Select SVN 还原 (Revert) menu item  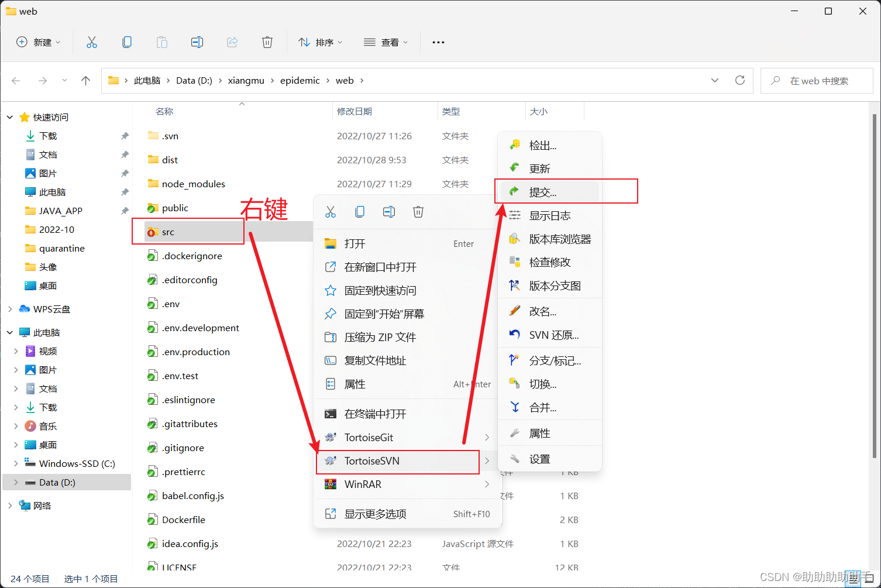552,335
